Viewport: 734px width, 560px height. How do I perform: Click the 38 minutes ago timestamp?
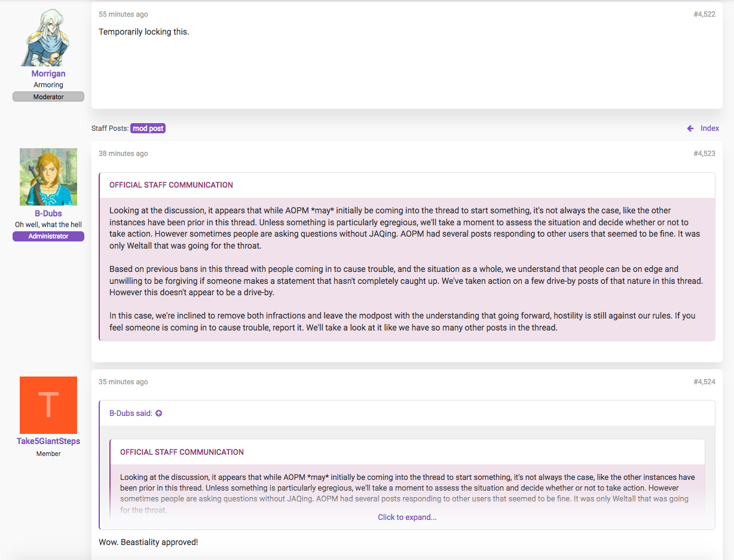point(123,154)
